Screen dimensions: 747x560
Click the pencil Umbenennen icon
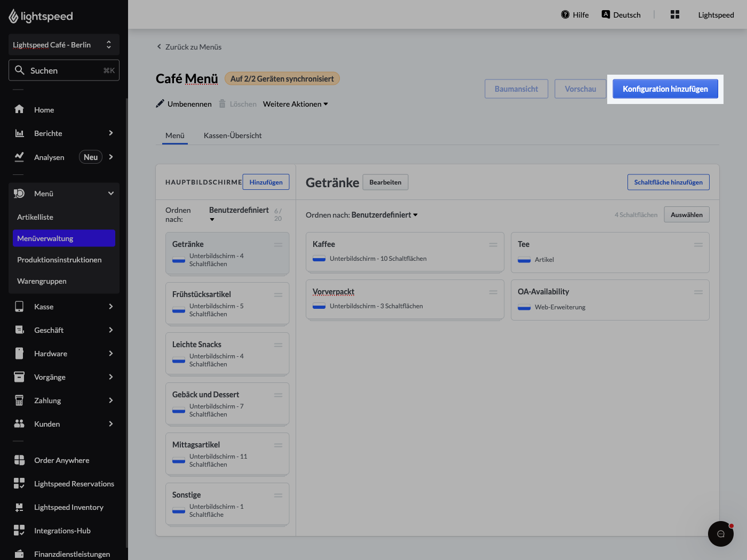(160, 103)
